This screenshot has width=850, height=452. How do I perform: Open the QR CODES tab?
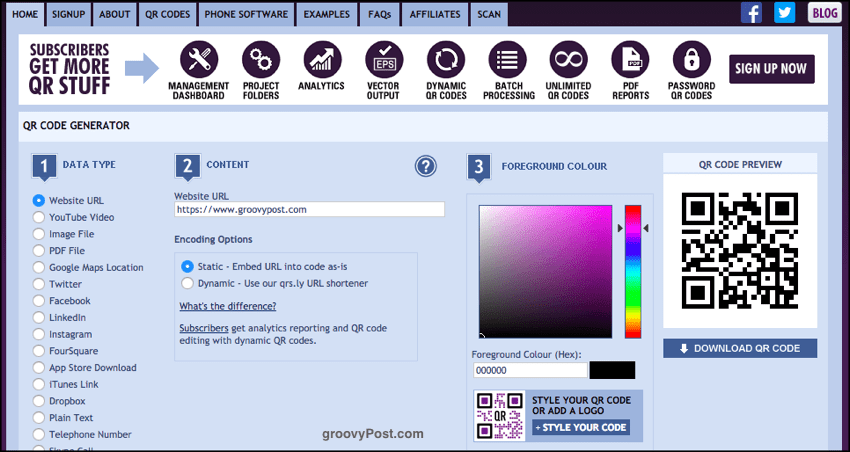[x=168, y=14]
